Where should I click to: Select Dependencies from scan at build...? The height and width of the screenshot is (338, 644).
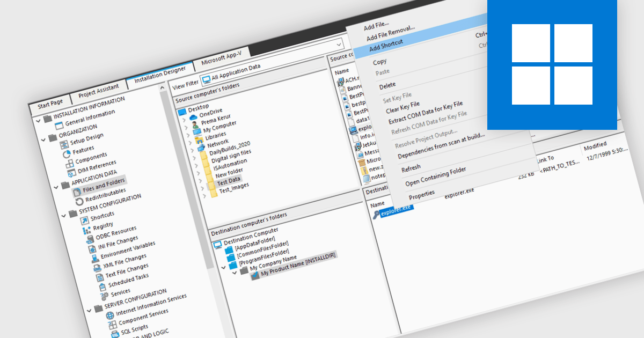pos(441,145)
